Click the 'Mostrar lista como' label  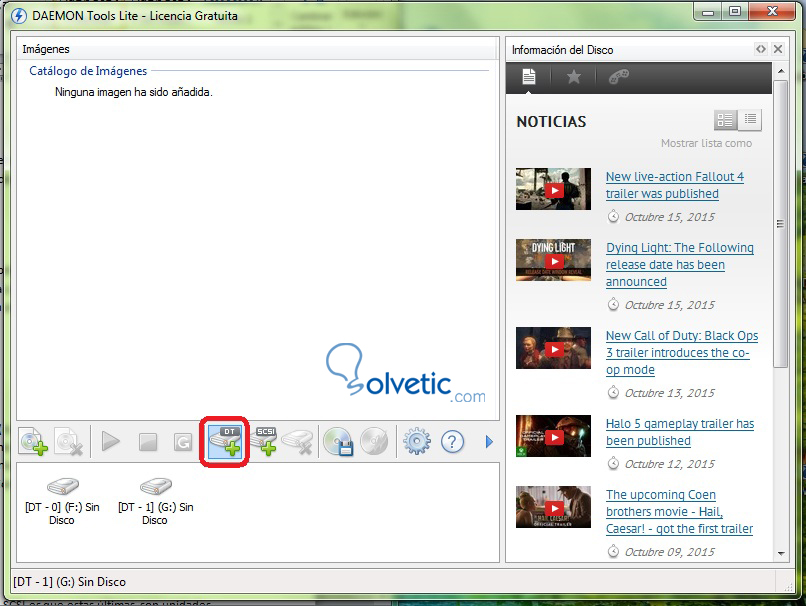706,143
